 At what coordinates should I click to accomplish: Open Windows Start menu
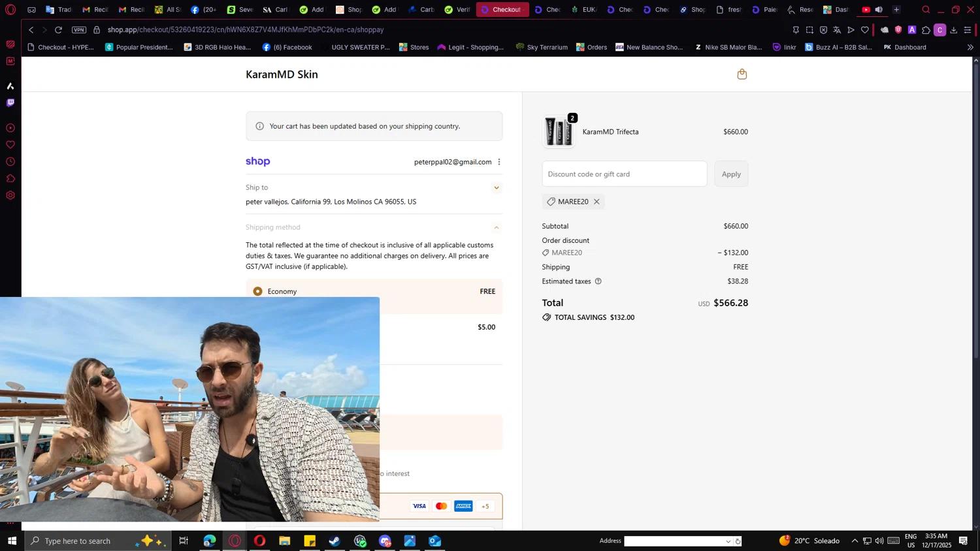[x=12, y=541]
